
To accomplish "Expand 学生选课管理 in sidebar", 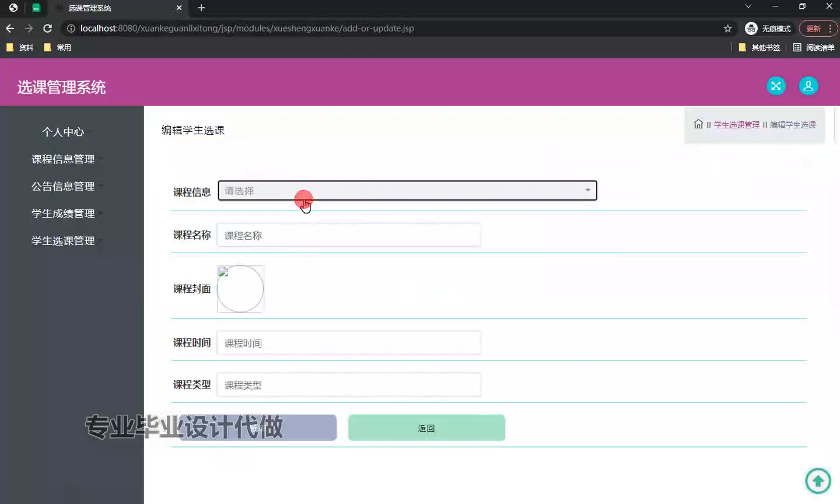I will pos(63,241).
